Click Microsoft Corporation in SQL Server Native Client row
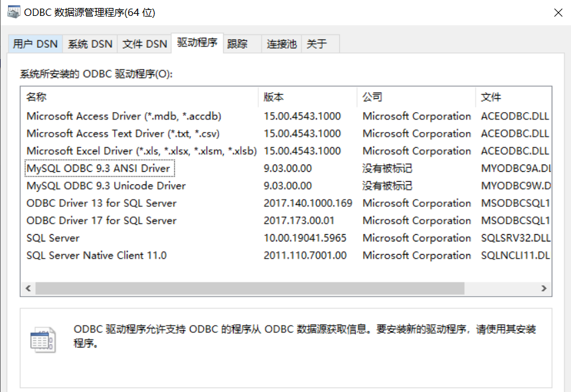Screen dimensions: 571x392 coord(416,255)
